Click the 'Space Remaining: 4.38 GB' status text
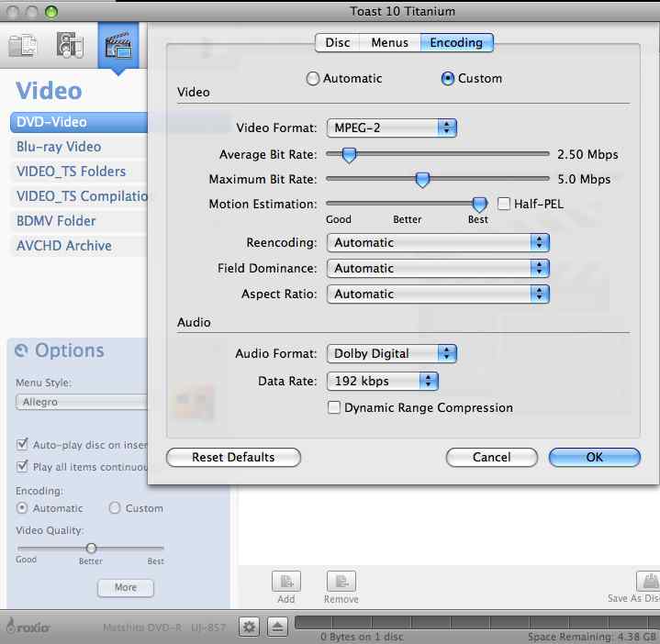This screenshot has width=660, height=644. tap(592, 637)
